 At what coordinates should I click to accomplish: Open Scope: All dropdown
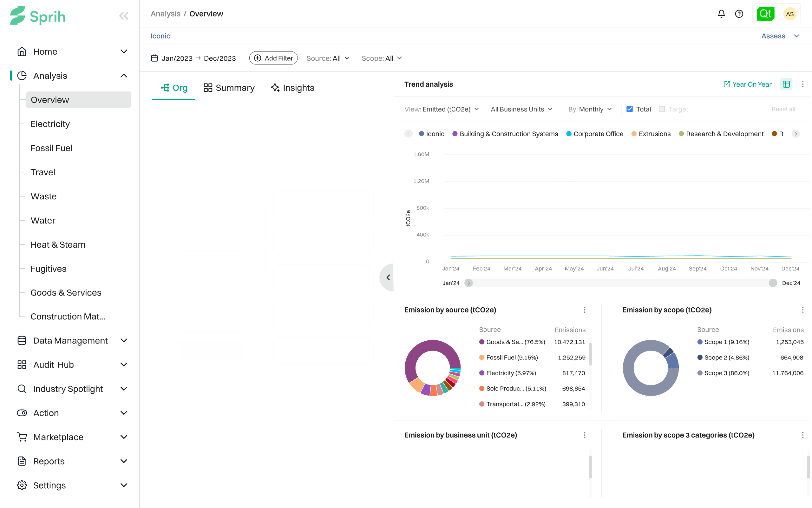[x=382, y=58]
